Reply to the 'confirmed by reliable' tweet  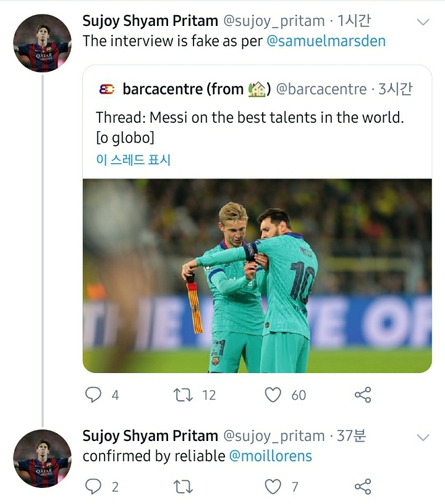(x=93, y=487)
